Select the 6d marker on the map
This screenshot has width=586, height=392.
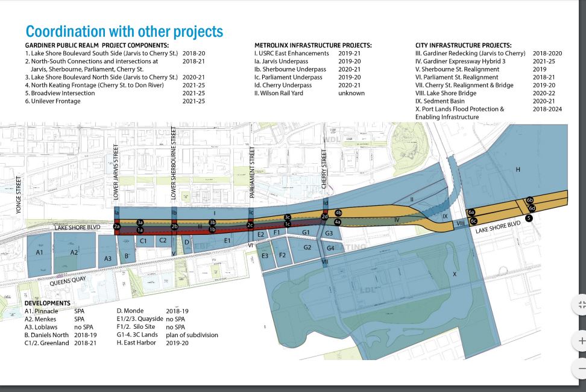click(x=532, y=208)
